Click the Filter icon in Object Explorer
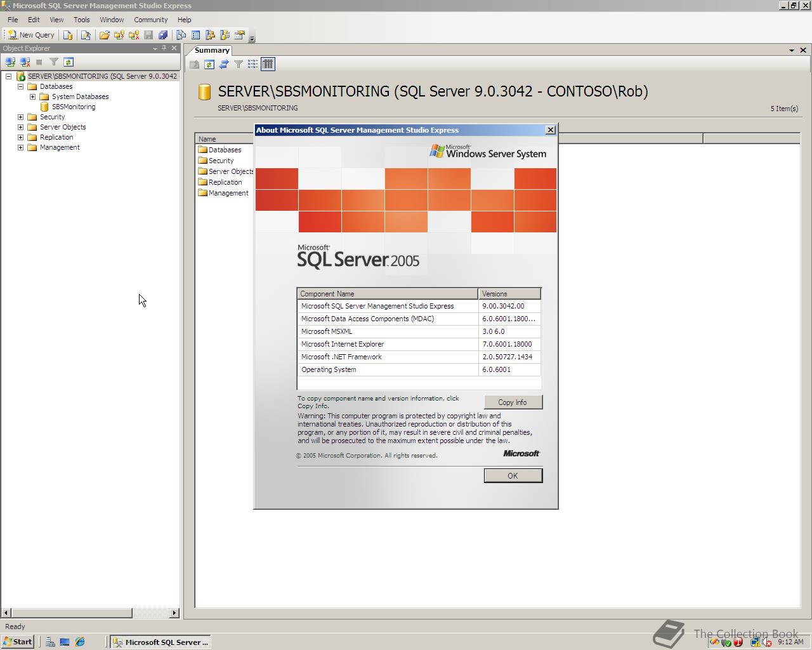Screen dimensions: 812x650 [x=54, y=62]
